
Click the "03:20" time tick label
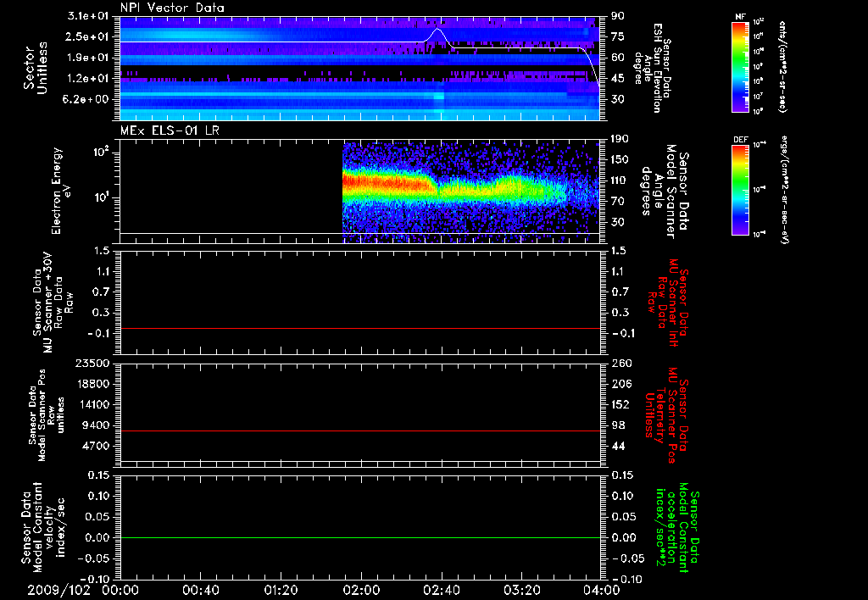[522, 590]
